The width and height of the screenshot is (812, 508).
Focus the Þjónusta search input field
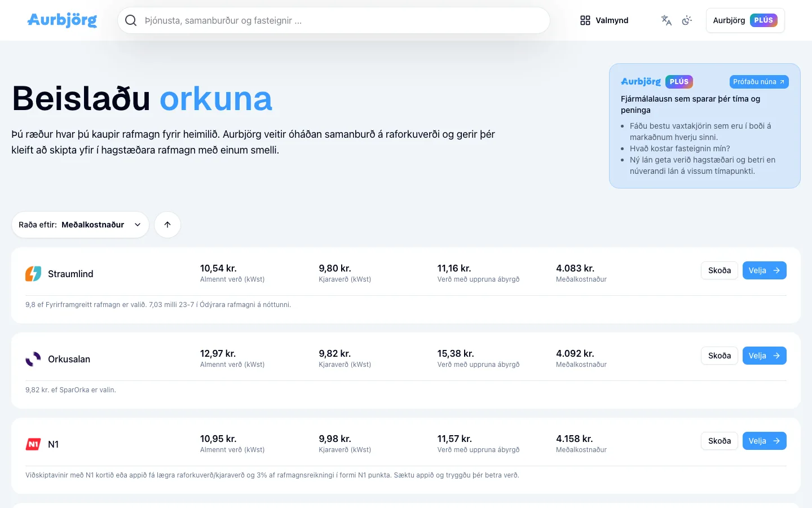[334, 20]
